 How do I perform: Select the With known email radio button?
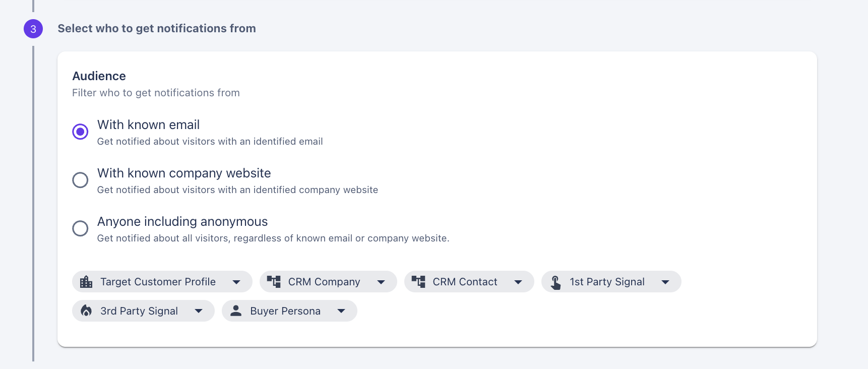point(80,132)
